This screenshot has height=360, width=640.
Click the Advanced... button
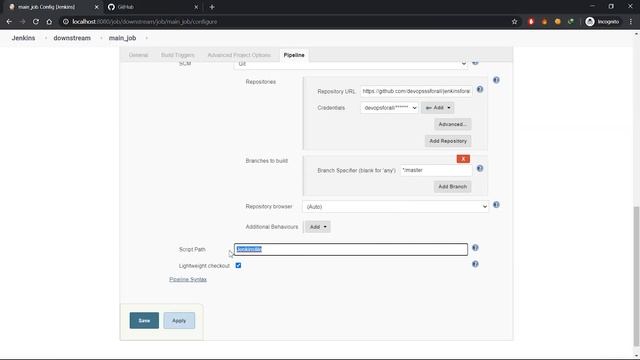click(x=453, y=124)
